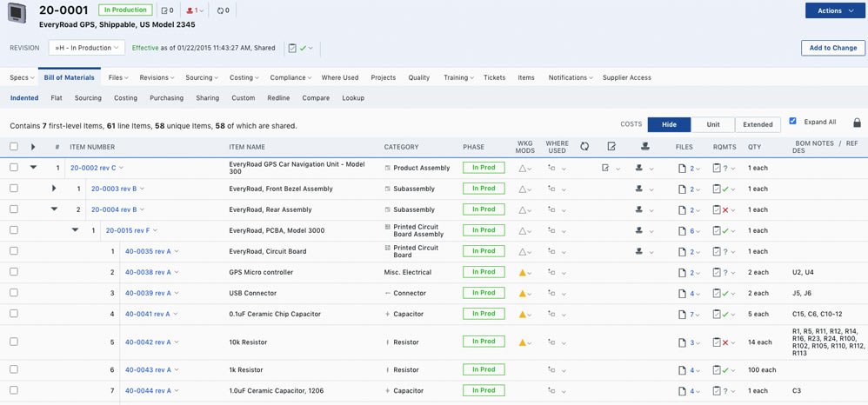Tick the checkbox for row 20-0015 rev F

[14, 229]
